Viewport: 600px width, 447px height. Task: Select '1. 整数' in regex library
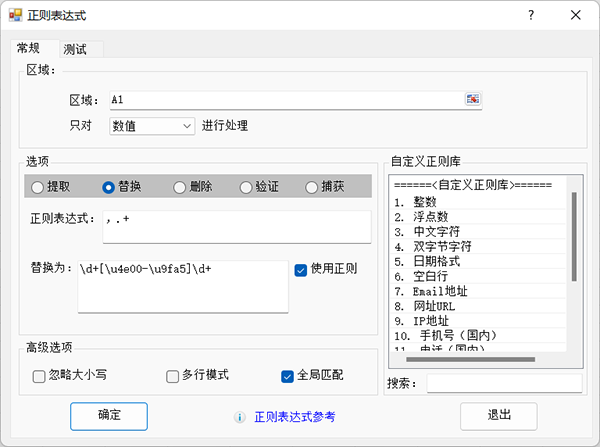click(x=479, y=202)
